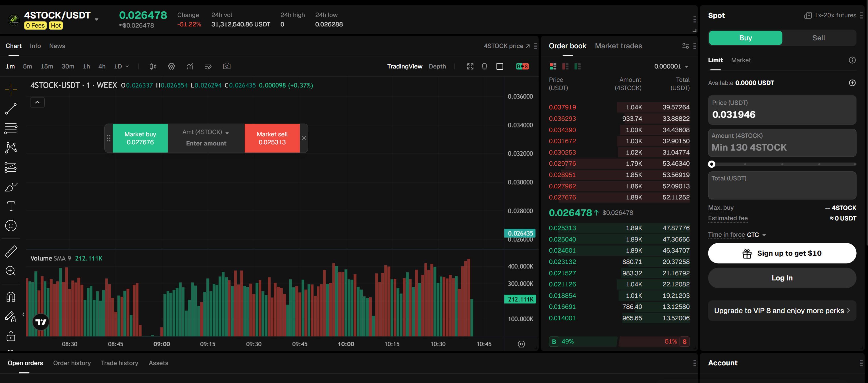Focus the Price (USDT) input field
This screenshot has width=868, height=383.
(x=782, y=110)
